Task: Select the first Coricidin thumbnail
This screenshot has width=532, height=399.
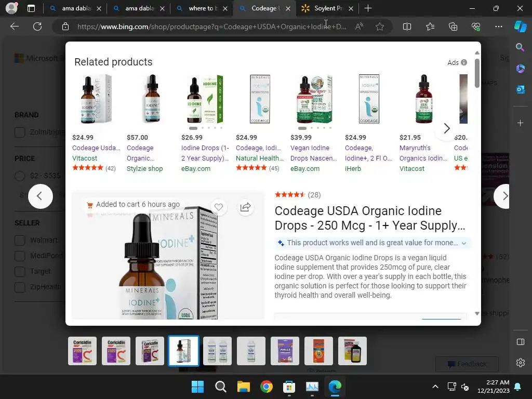Action: (x=82, y=351)
